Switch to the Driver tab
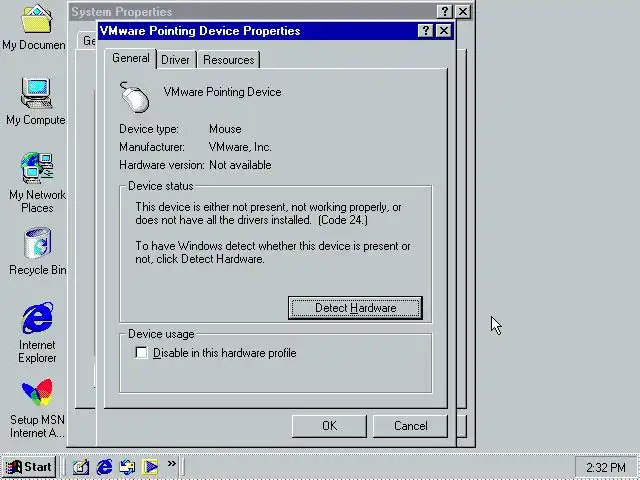This screenshot has width=640, height=480. (x=176, y=60)
